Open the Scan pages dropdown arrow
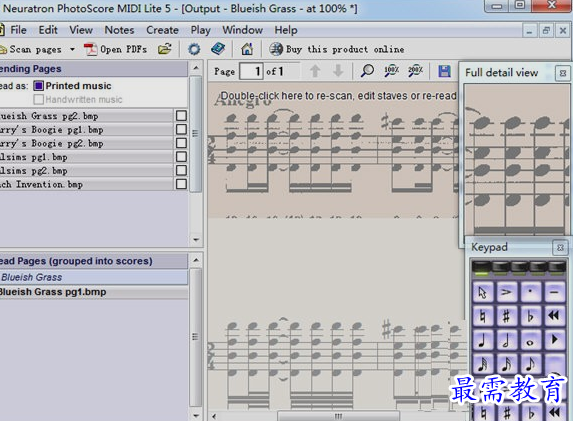Screen dimensions: 573x421 [x=72, y=49]
